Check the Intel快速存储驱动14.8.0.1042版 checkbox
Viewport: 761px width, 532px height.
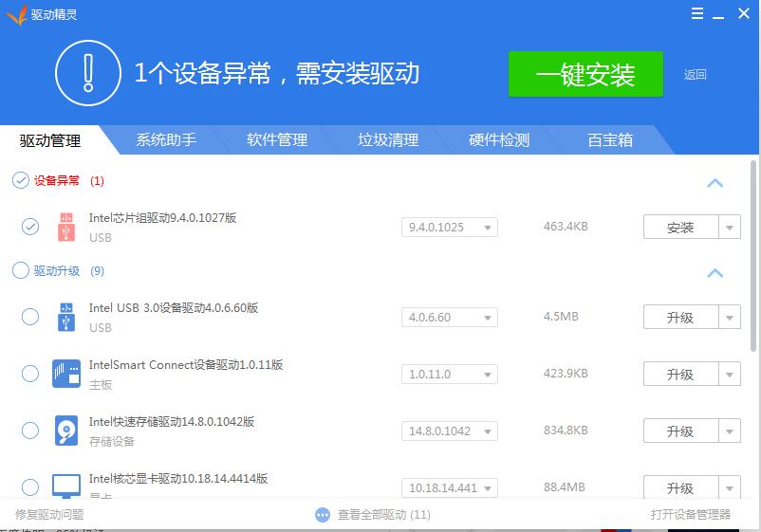click(x=30, y=431)
